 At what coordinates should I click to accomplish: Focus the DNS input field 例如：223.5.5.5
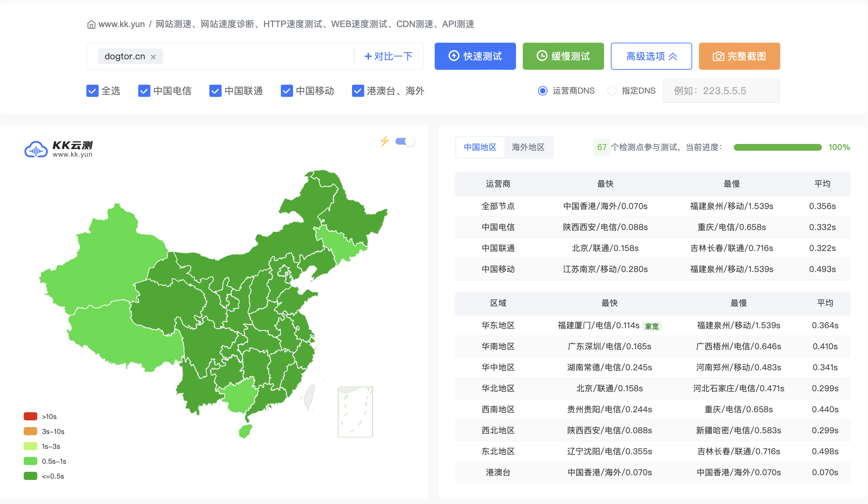point(721,91)
